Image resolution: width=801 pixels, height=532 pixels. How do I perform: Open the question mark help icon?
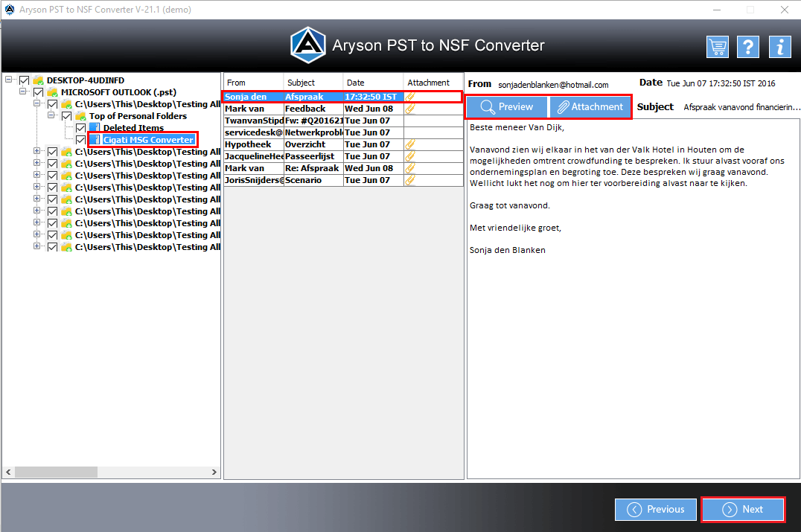click(x=748, y=47)
